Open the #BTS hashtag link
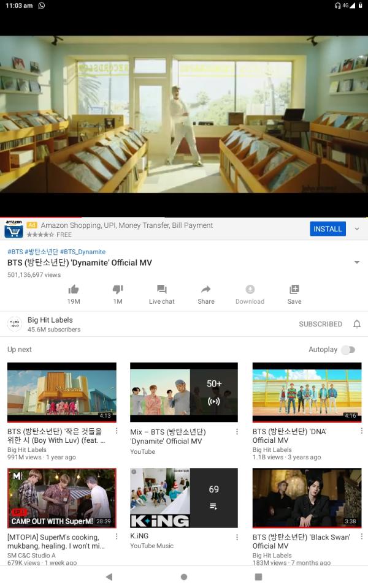Viewport: 368px width, 588px height. pos(15,252)
